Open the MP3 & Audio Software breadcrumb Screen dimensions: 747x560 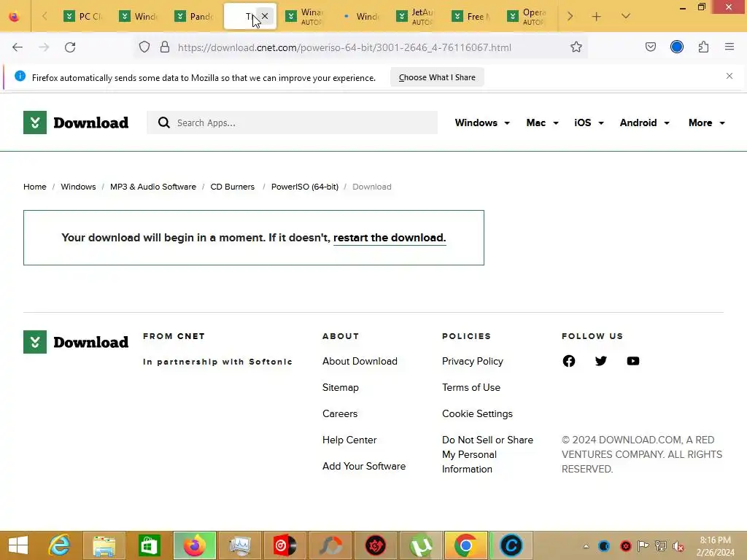153,187
